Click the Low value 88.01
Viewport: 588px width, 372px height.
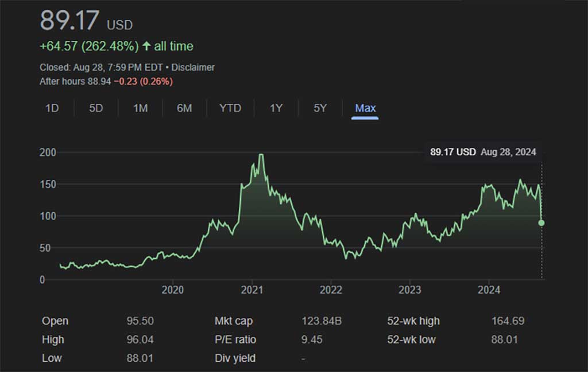[x=140, y=358]
